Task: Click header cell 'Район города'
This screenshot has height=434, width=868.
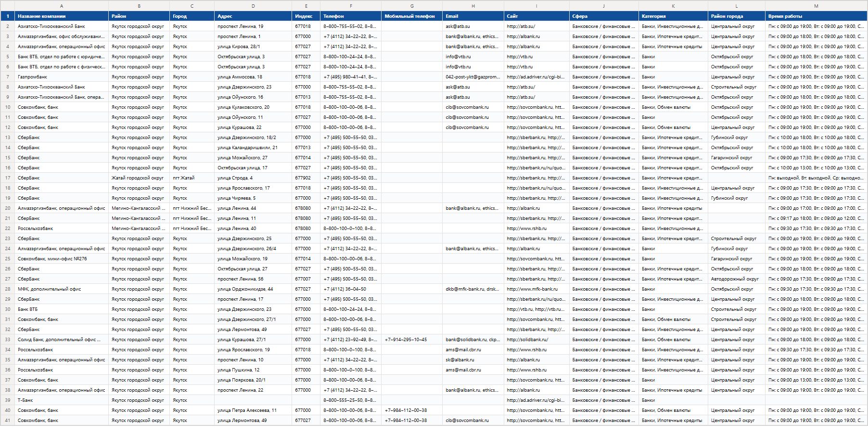Action: [736, 16]
